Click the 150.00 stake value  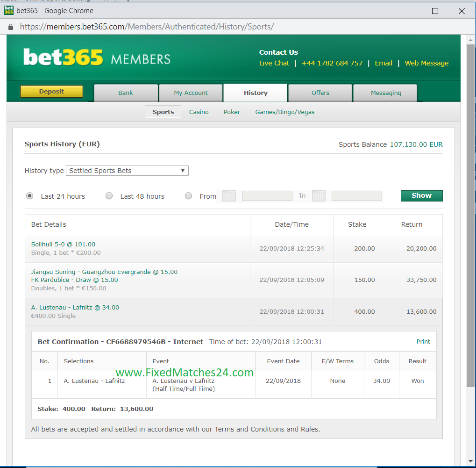click(x=364, y=280)
